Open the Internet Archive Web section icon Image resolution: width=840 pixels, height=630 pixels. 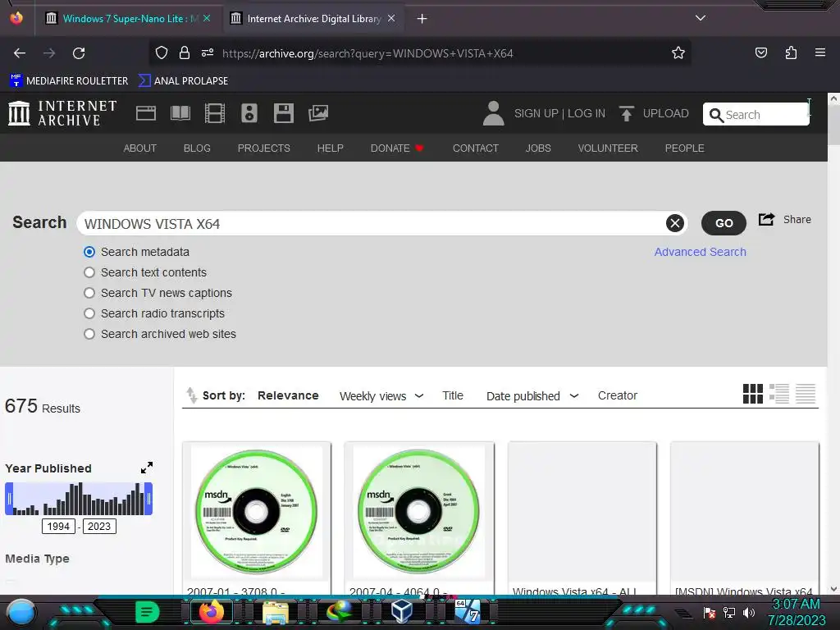[x=146, y=113]
